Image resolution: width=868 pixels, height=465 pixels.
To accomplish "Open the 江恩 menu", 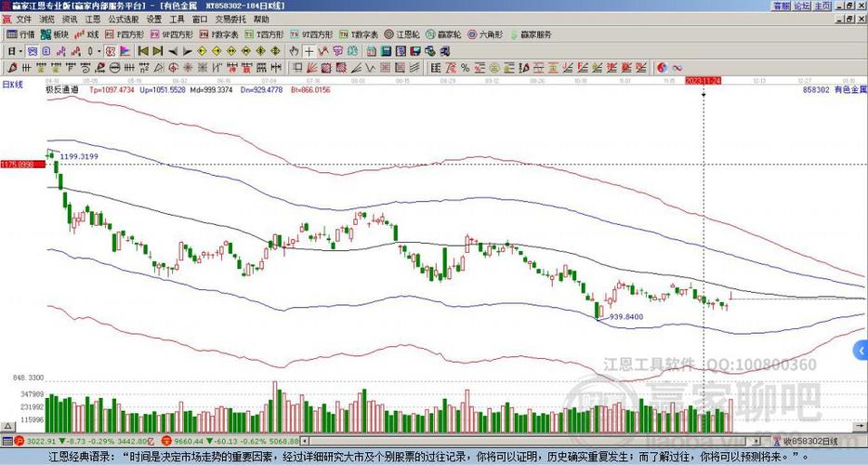I will [x=93, y=20].
